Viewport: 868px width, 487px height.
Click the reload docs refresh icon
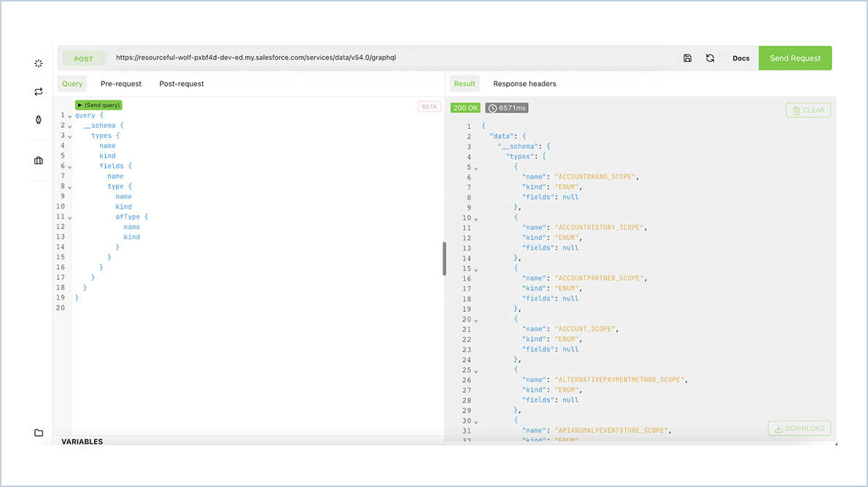(710, 58)
